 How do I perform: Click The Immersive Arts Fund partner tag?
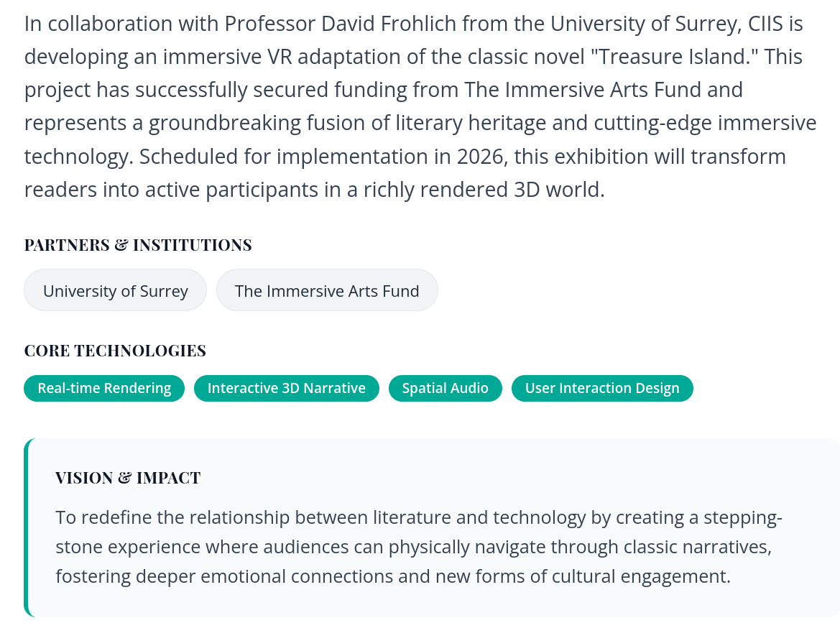click(326, 291)
